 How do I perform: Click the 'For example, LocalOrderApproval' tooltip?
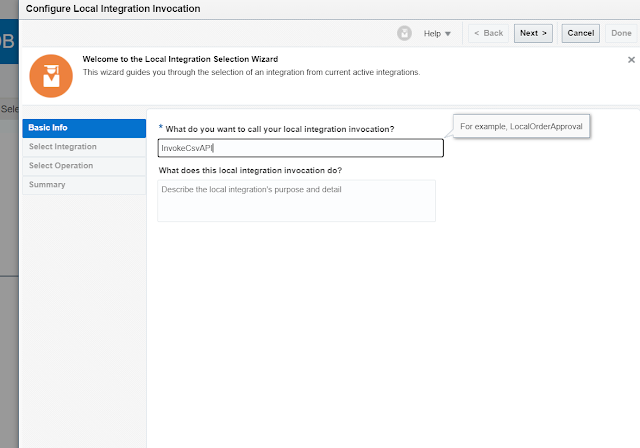pyautogui.click(x=521, y=127)
